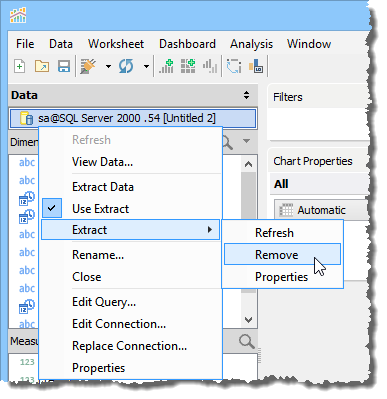Choose Replace Connection... from context menu
This screenshot has width=387, height=399.
(x=130, y=346)
